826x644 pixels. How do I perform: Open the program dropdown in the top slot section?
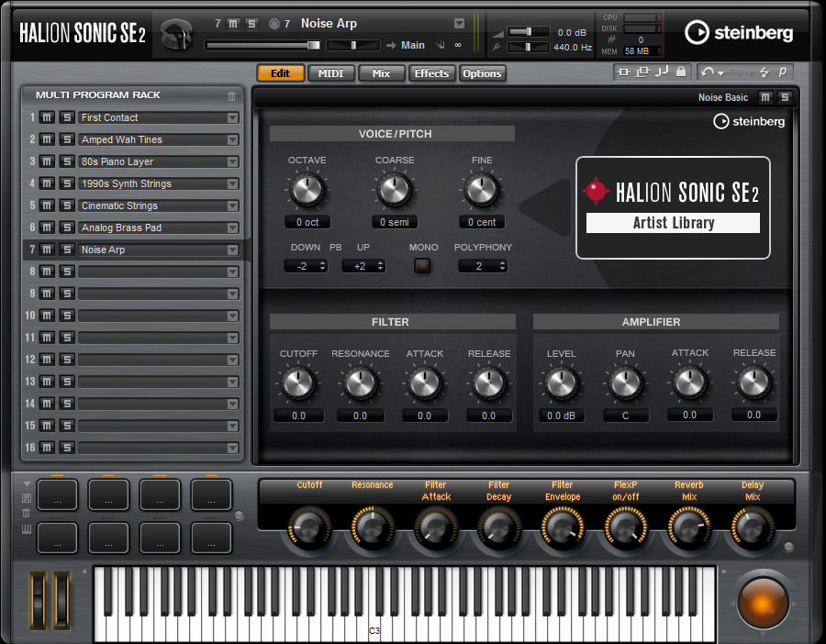460,24
